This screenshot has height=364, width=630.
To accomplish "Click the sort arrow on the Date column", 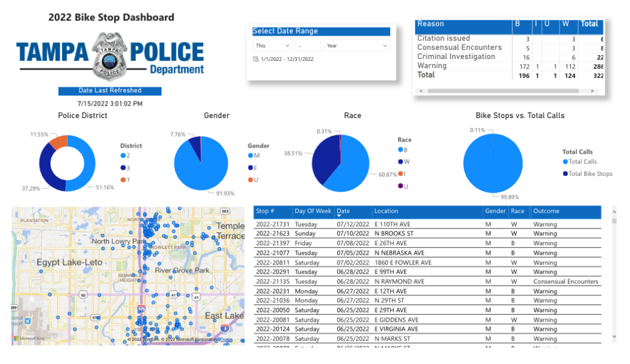I will (338, 214).
